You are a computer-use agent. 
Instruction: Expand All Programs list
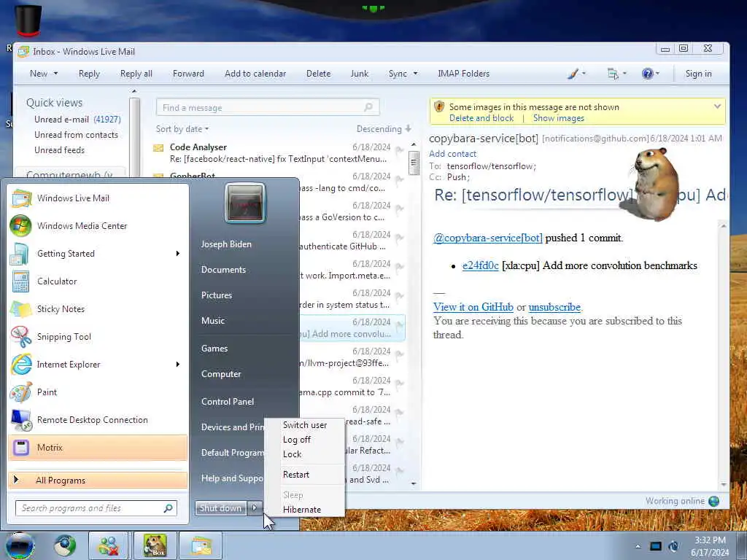tap(98, 480)
